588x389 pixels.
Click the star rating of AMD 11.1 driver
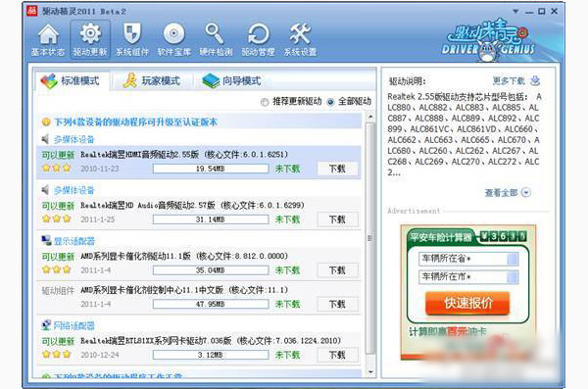click(x=56, y=269)
